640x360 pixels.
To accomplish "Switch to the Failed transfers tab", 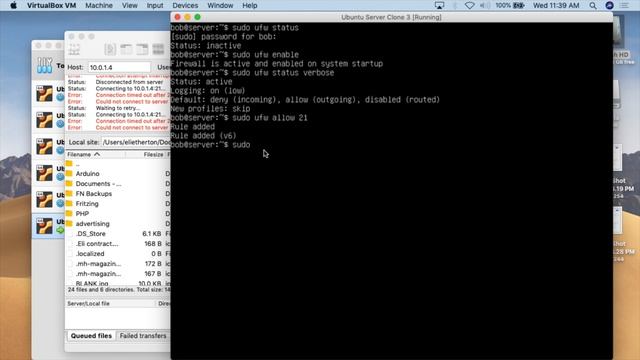I will coord(143,336).
